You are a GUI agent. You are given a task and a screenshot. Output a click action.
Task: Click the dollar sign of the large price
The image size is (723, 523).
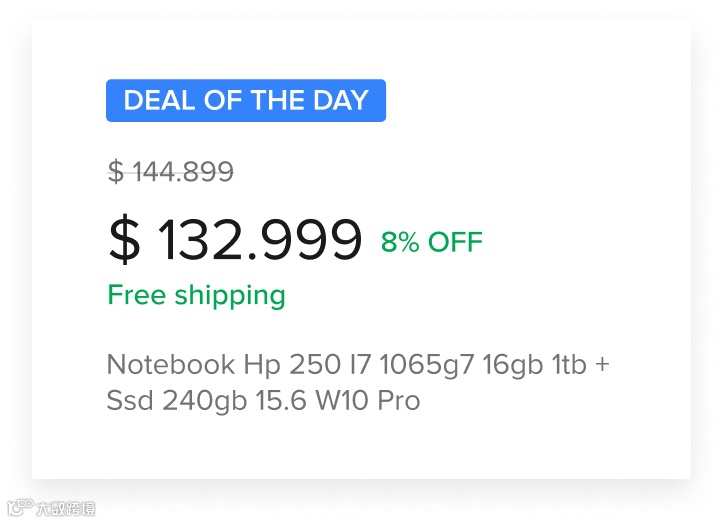pyautogui.click(x=124, y=240)
